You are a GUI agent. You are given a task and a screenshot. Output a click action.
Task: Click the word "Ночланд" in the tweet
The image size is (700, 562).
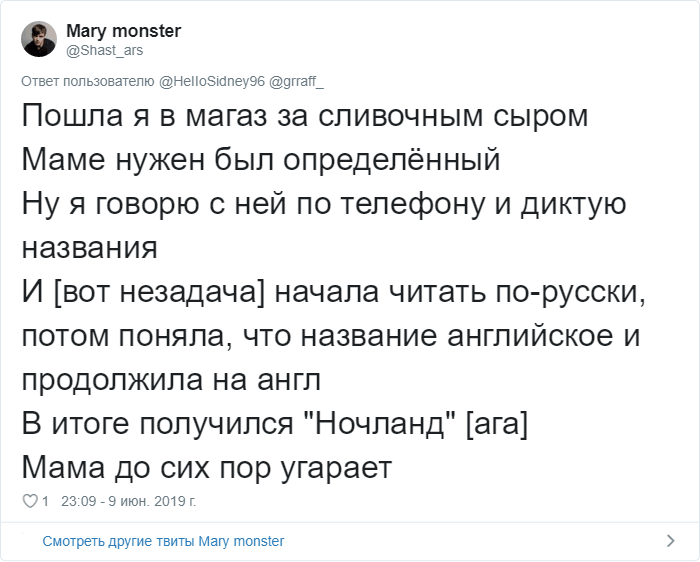(x=381, y=423)
